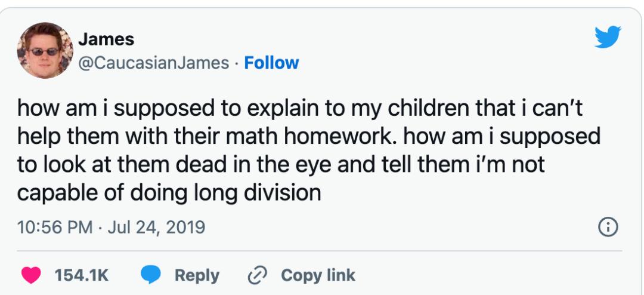Click the 154.1K like count
Image resolution: width=644 pixels, height=295 pixels.
point(82,275)
